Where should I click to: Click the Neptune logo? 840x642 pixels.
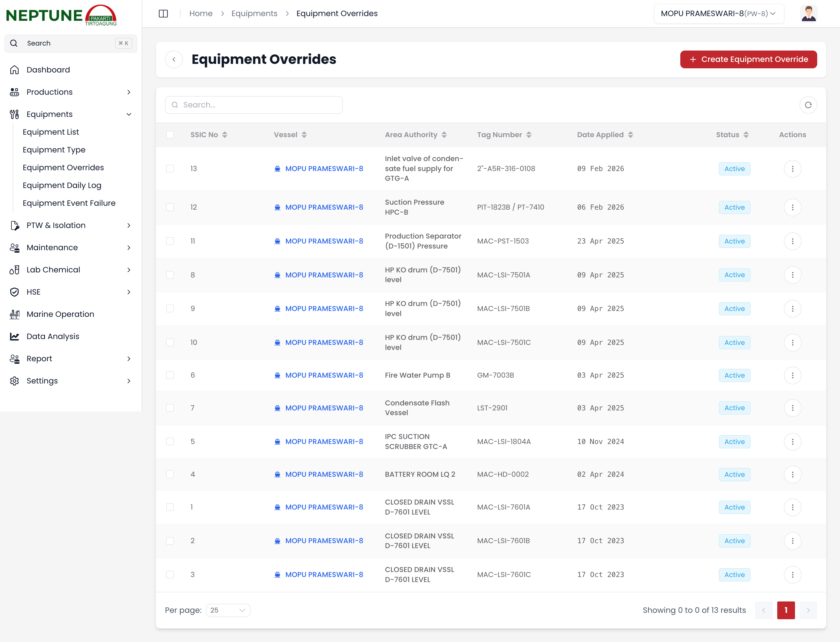point(61,16)
